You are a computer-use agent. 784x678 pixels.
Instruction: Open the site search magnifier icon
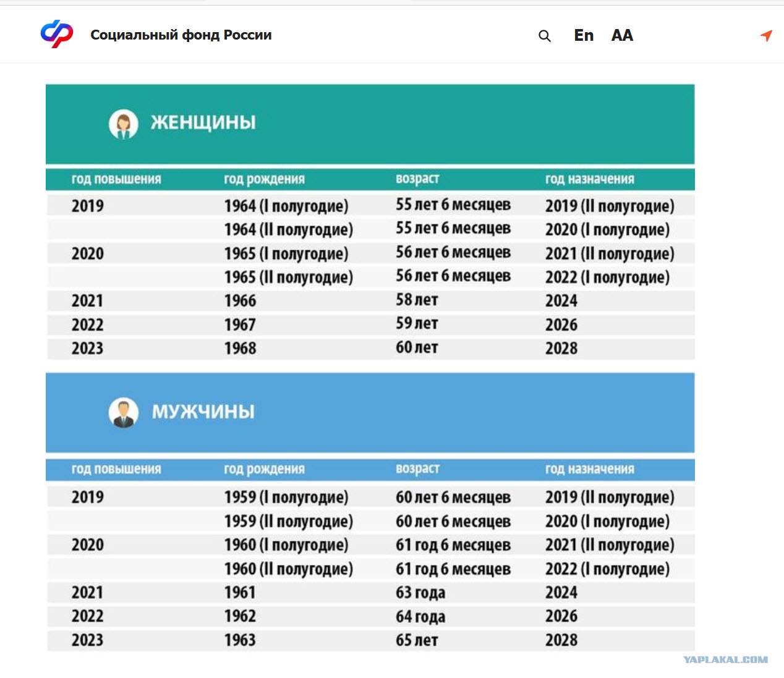click(545, 36)
